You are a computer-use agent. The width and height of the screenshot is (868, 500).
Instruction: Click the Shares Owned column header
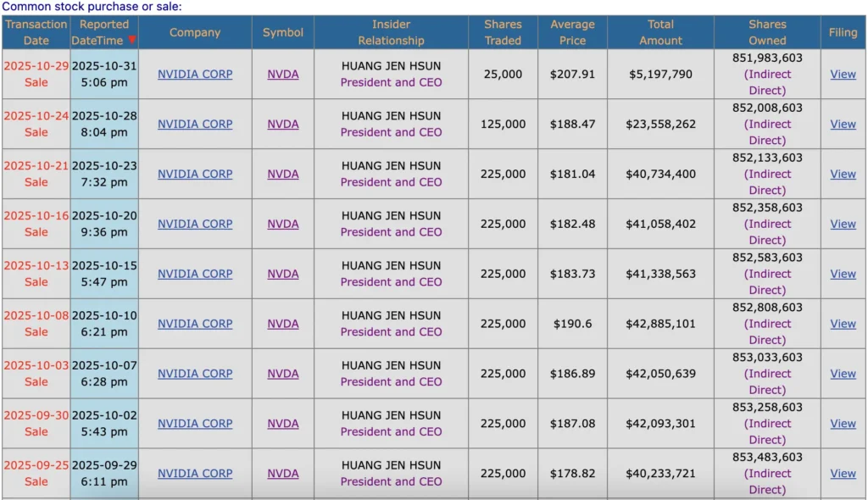tap(767, 32)
